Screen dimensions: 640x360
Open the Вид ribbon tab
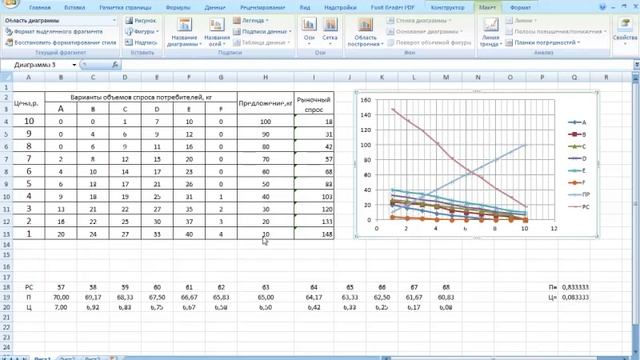[304, 7]
